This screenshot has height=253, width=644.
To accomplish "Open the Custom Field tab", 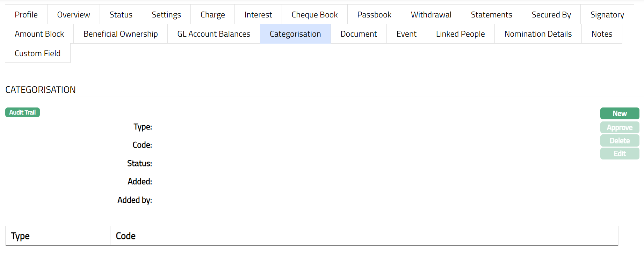I will [38, 53].
